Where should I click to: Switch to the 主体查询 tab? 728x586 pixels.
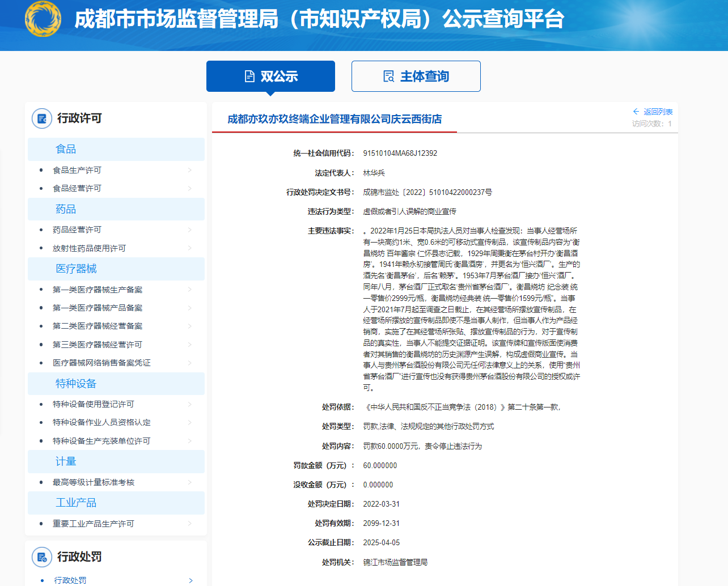[416, 77]
